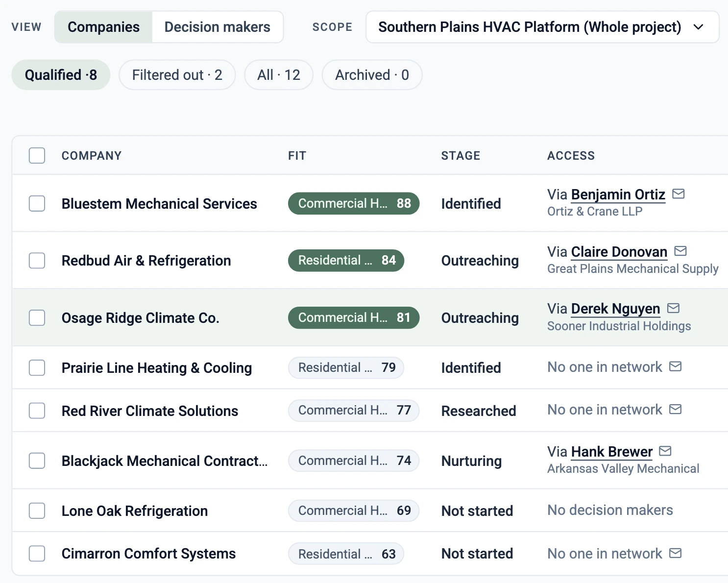Open Benjamin Ortiz contact link
The height and width of the screenshot is (583, 728).
[x=618, y=194]
